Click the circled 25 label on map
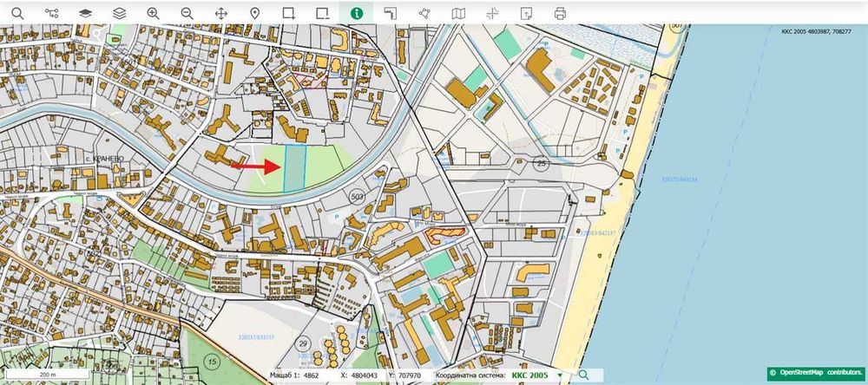Image resolution: width=868 pixels, height=385 pixels. pyautogui.click(x=541, y=164)
